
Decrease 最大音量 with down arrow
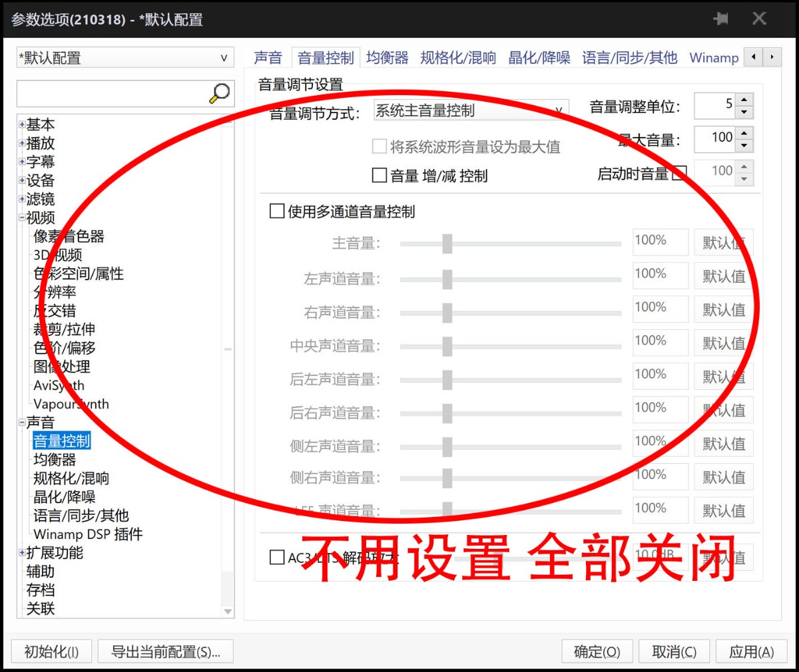click(x=744, y=146)
